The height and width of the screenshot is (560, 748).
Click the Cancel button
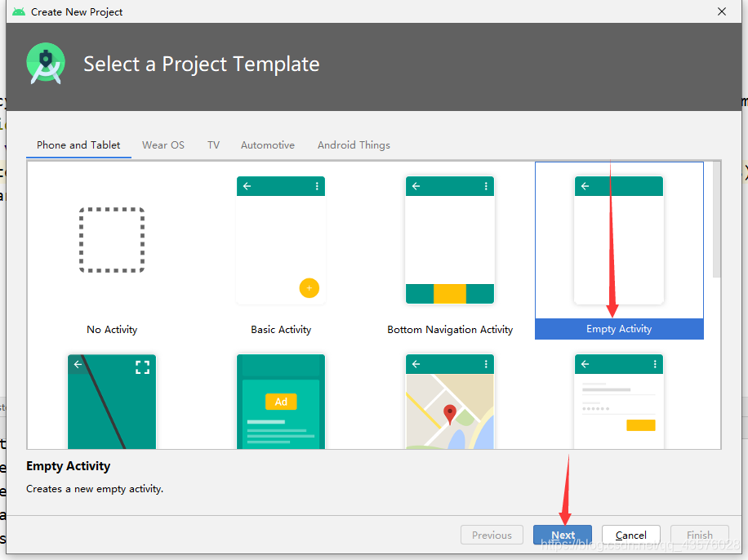(630, 535)
